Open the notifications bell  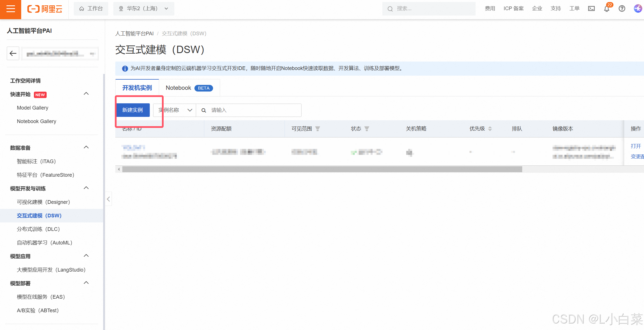tap(606, 9)
